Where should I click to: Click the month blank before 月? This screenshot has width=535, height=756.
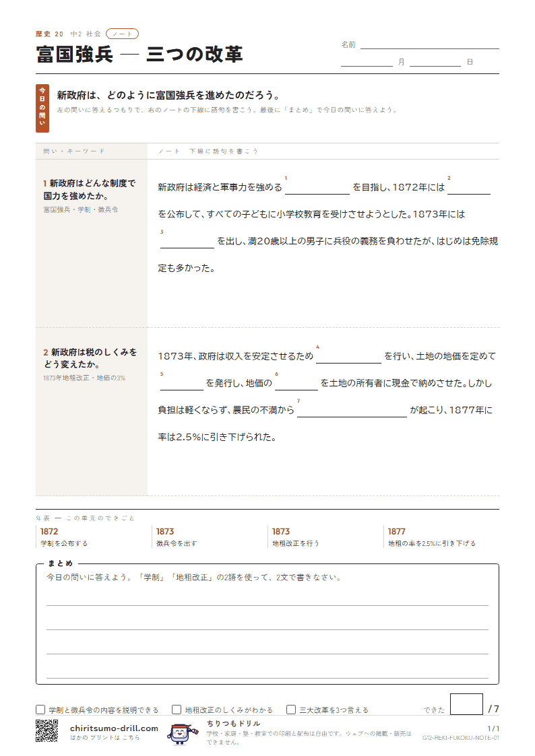click(x=367, y=62)
